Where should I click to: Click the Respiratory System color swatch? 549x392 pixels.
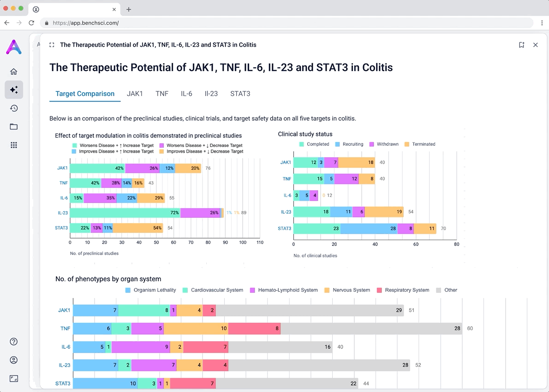[379, 290]
